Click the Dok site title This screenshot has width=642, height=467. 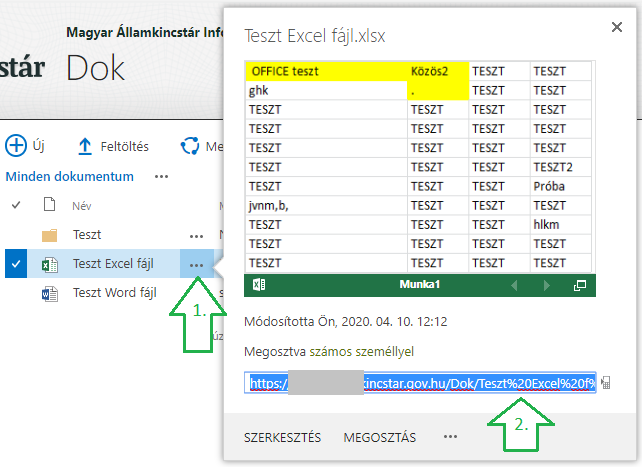point(95,68)
